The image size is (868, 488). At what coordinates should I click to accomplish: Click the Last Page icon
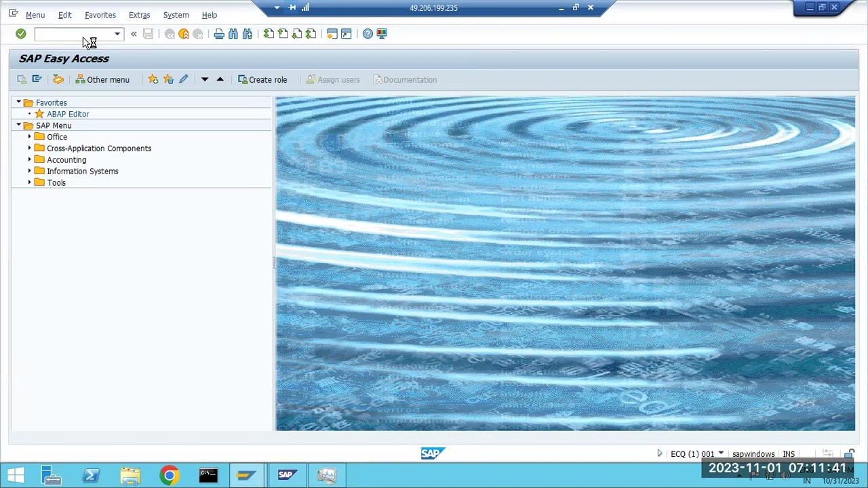coord(311,34)
